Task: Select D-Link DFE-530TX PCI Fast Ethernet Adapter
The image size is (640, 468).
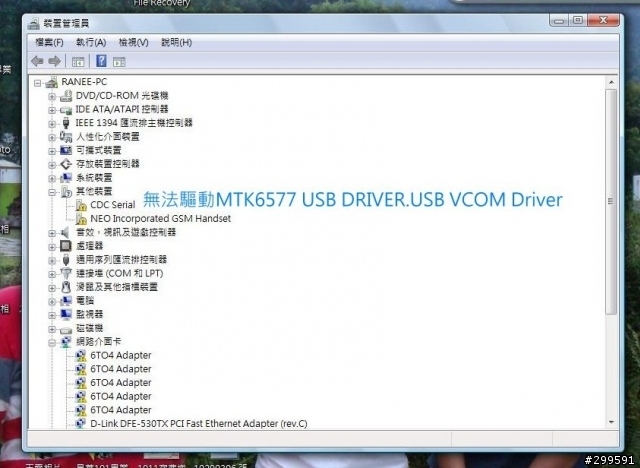Action: (x=199, y=424)
